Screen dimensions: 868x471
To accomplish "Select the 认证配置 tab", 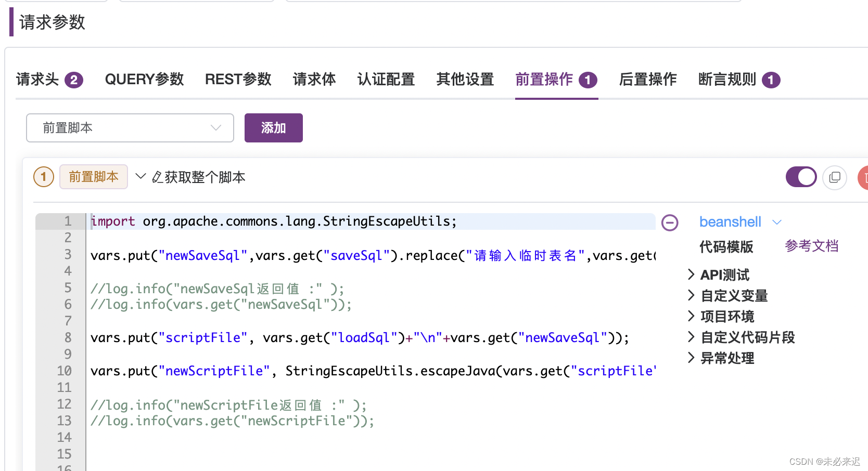I will click(x=386, y=80).
